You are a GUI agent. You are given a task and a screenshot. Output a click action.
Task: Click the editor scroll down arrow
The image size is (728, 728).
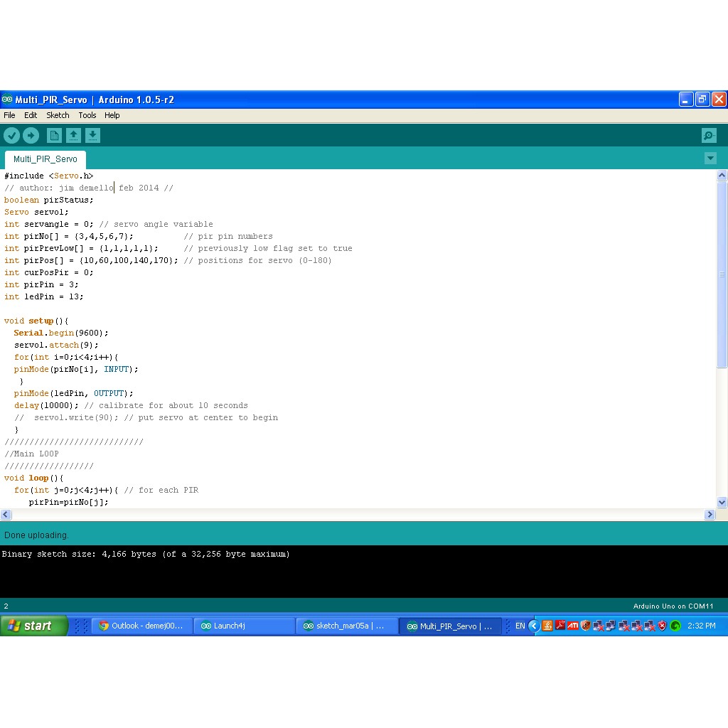(722, 502)
